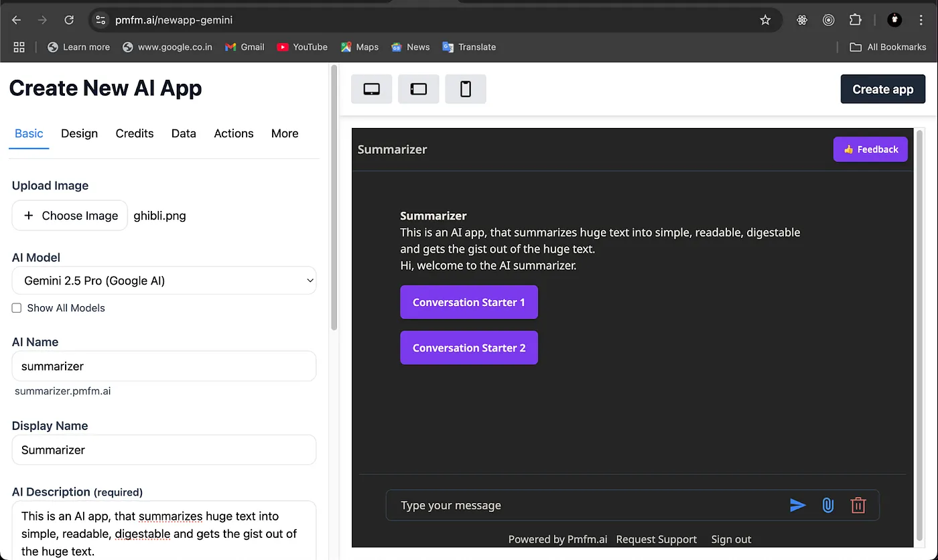Click the circular target extension icon
Viewport: 938px width, 560px height.
[x=829, y=20]
